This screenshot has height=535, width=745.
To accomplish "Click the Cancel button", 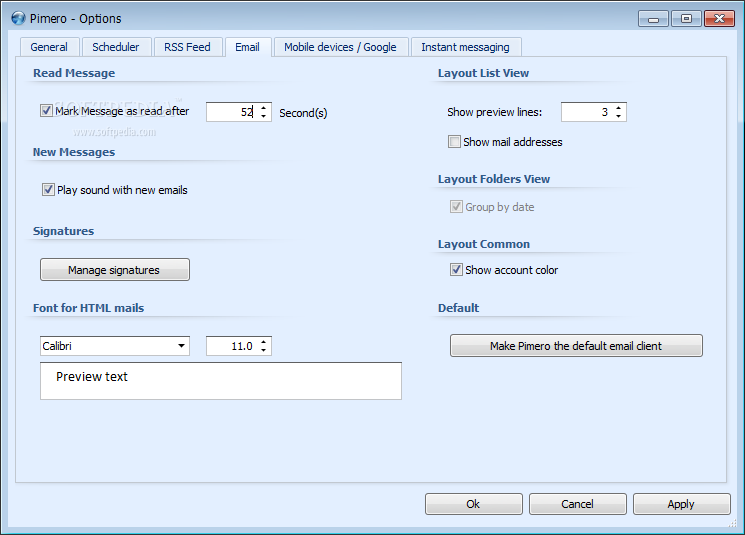I will tap(578, 504).
